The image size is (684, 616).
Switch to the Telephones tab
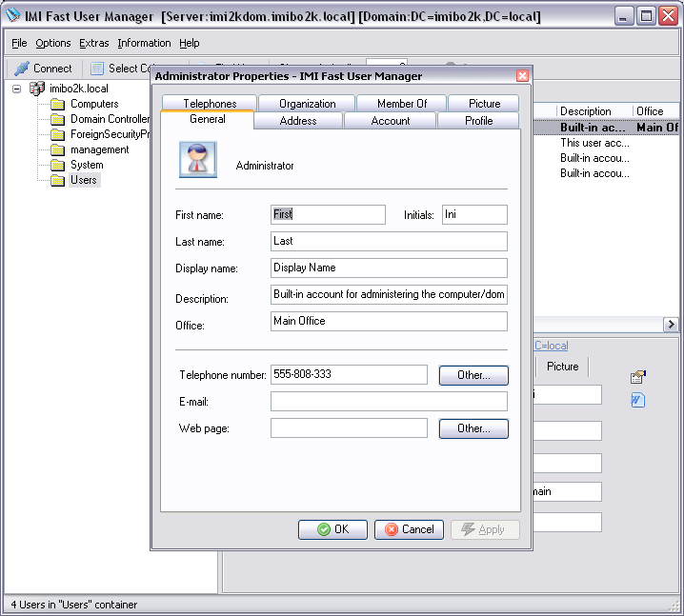(210, 104)
